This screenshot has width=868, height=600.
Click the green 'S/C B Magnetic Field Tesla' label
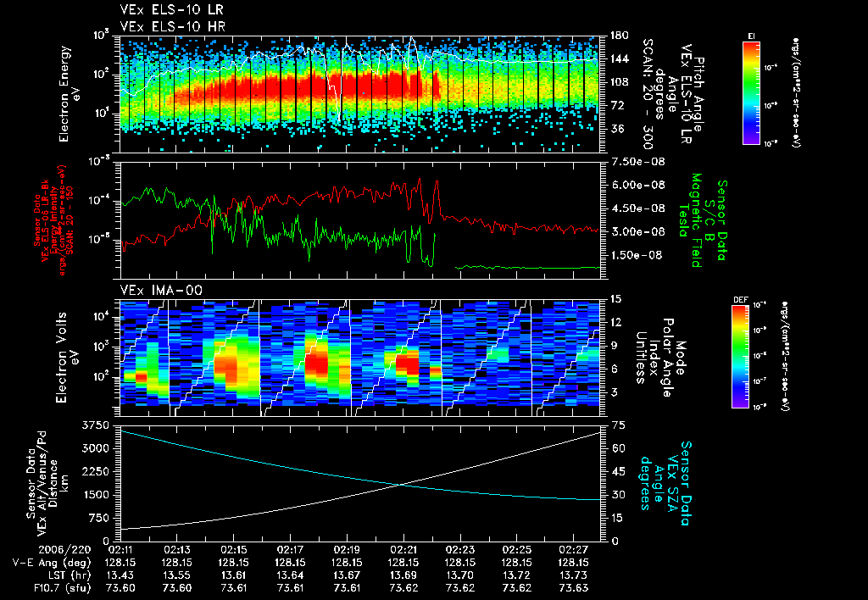click(x=703, y=220)
